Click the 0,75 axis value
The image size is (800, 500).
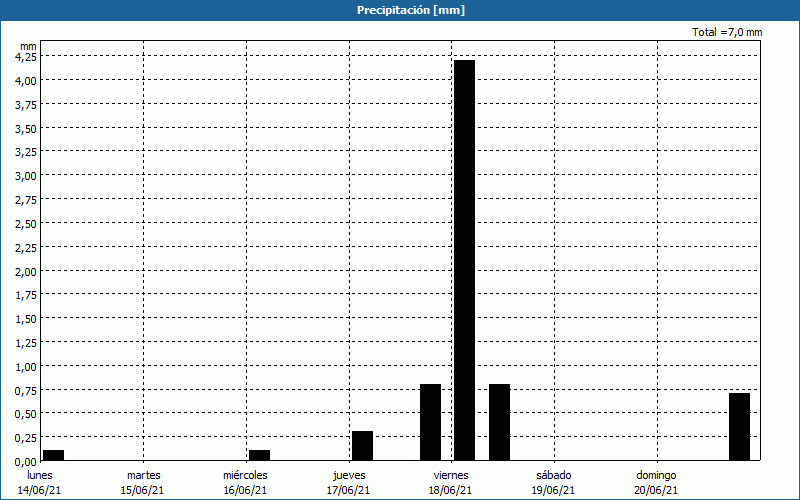point(26,390)
